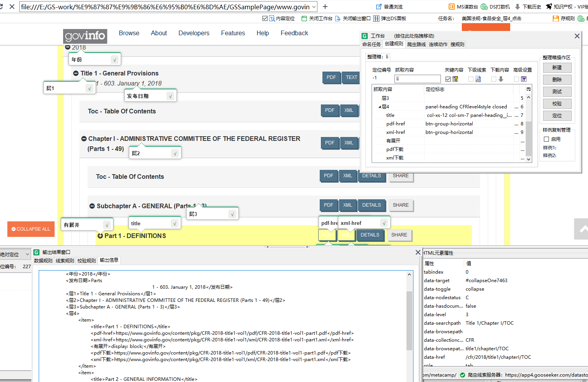Open the Help menu item
The width and height of the screenshot is (588, 382).
coord(263,33)
